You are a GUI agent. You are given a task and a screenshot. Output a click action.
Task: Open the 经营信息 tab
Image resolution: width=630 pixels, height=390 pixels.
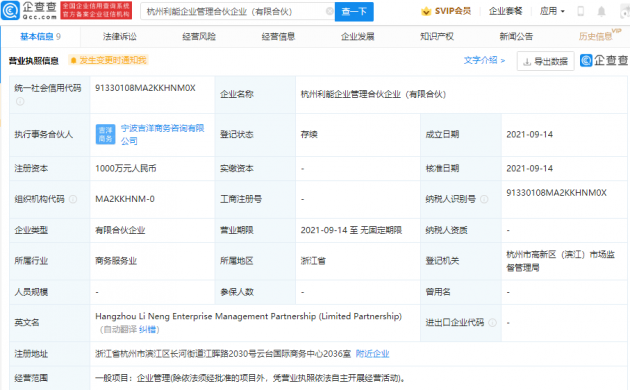point(278,37)
